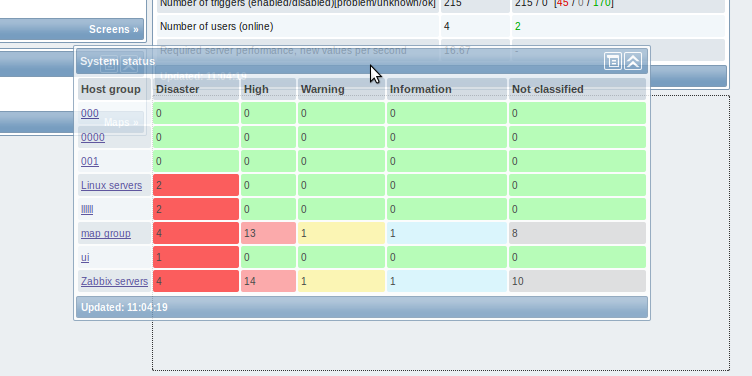Open the llllll host group link

(87, 209)
